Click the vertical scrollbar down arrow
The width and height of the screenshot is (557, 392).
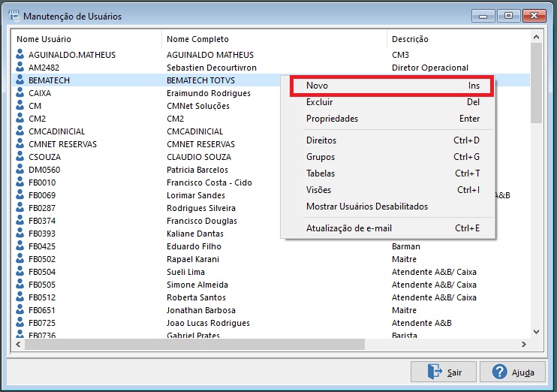537,332
